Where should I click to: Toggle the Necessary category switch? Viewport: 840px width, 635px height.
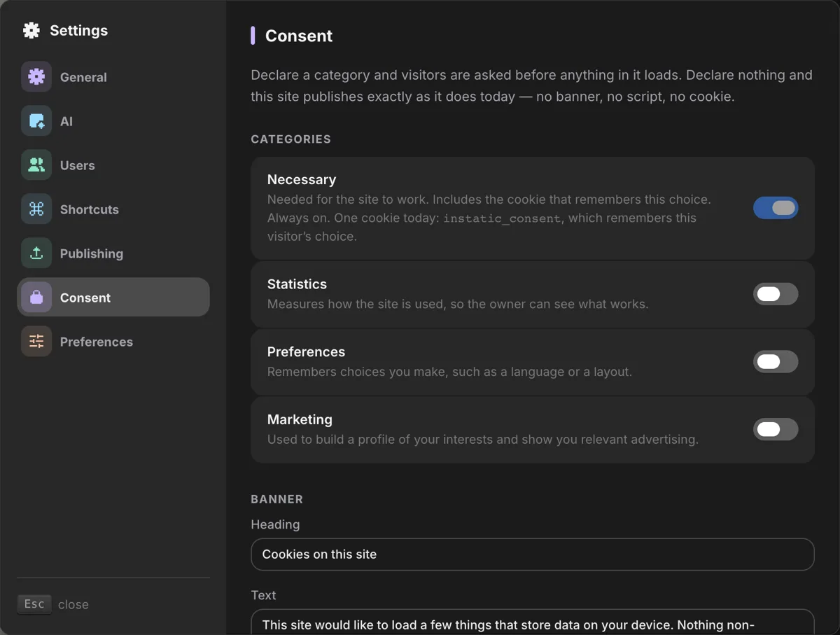pos(776,208)
